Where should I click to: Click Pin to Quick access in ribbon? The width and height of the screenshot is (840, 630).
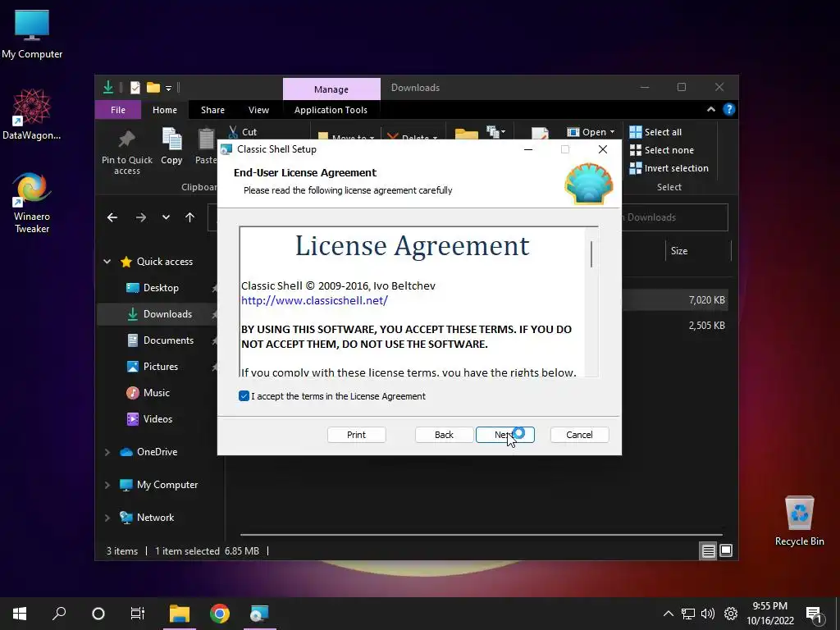coord(127,152)
